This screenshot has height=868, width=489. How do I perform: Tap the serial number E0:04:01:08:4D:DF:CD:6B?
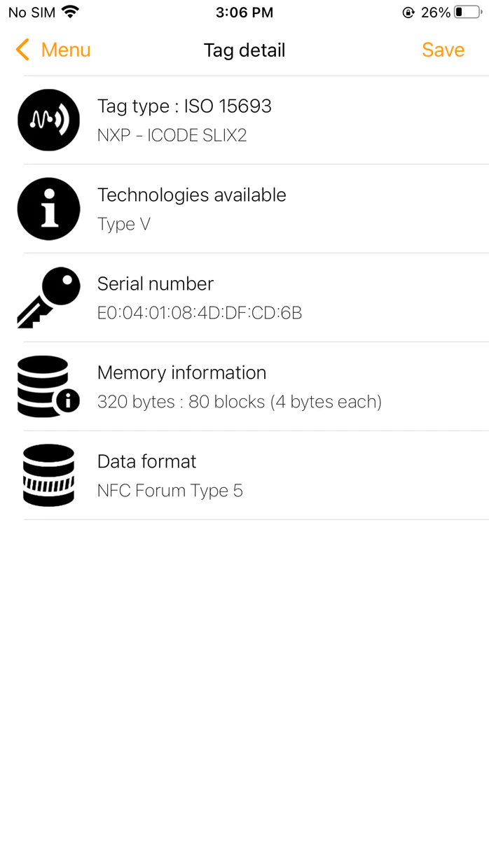(x=200, y=313)
